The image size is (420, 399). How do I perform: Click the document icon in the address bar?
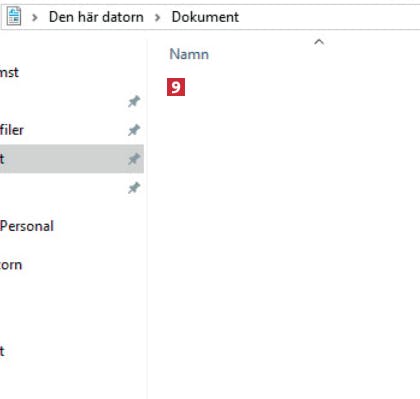14,17
